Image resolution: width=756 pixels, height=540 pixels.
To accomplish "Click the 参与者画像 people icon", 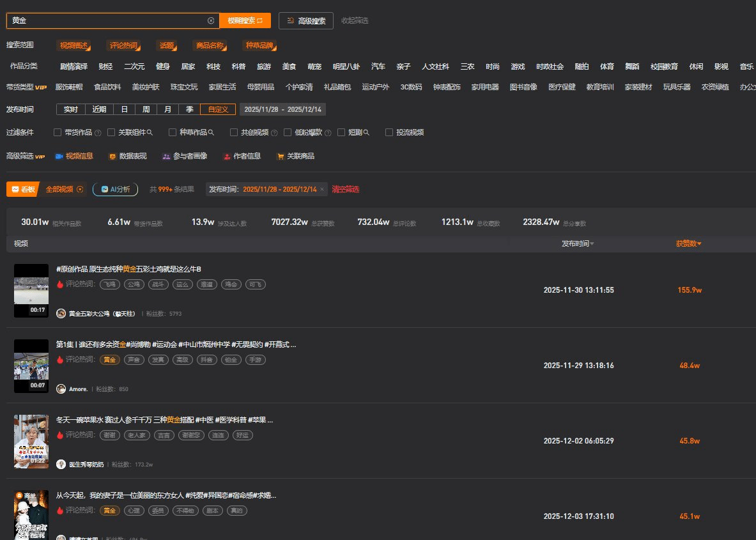I will coord(166,156).
